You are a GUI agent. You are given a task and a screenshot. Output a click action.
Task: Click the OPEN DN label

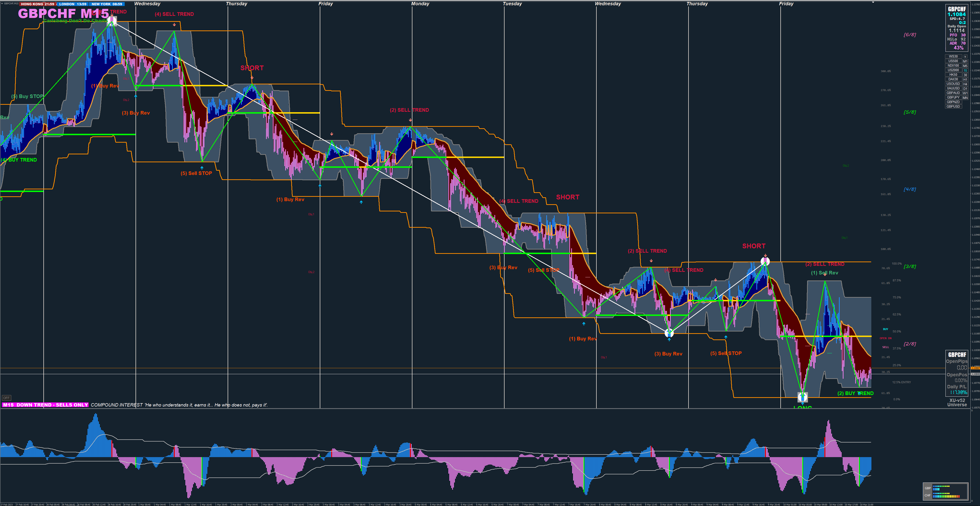(885, 338)
